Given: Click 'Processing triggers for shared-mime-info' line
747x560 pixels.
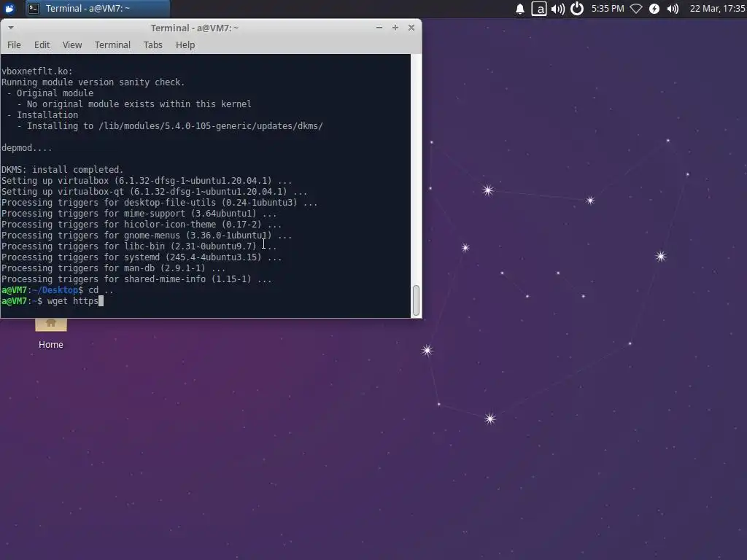Looking at the screenshot, I should (136, 279).
